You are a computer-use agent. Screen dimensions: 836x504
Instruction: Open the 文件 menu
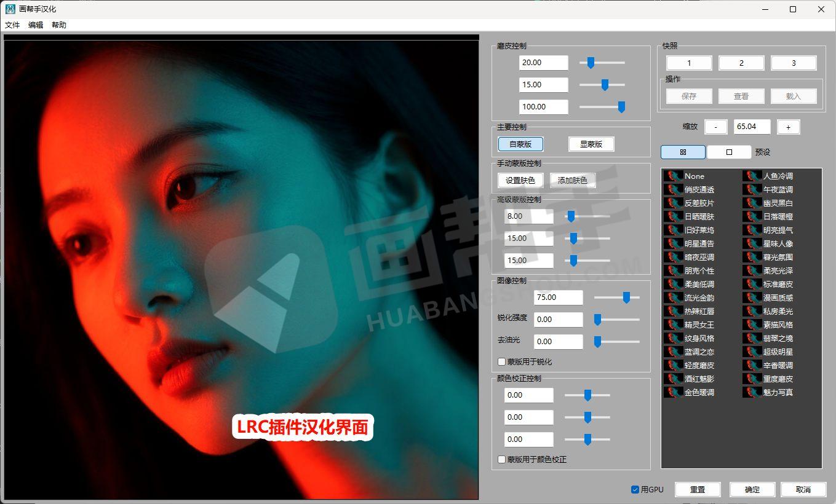[x=12, y=25]
